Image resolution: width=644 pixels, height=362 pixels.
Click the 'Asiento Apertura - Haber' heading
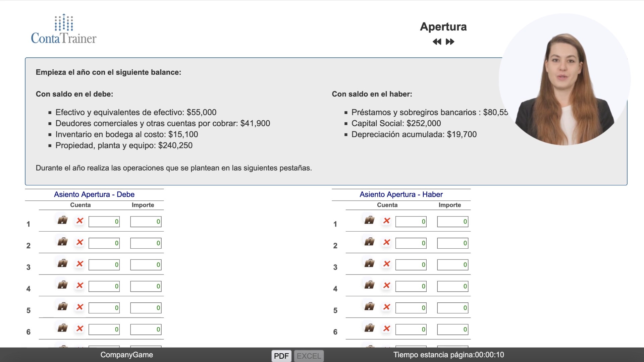point(401,194)
